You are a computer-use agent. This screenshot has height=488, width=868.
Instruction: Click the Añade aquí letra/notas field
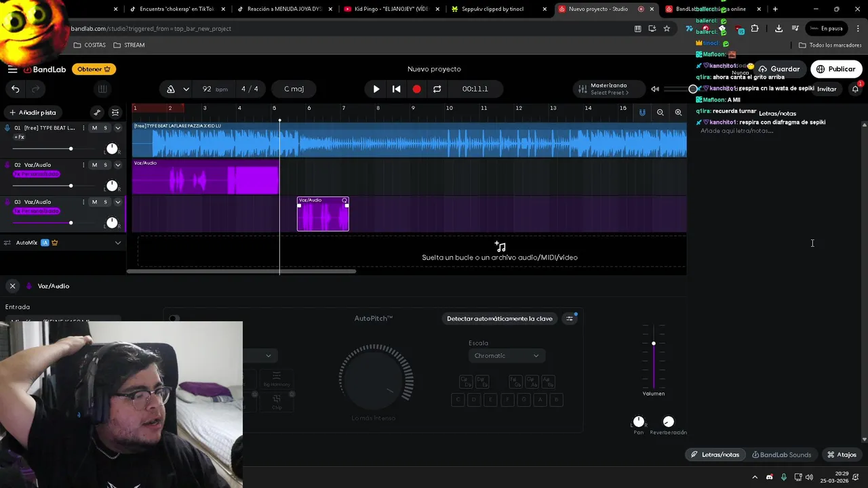736,131
